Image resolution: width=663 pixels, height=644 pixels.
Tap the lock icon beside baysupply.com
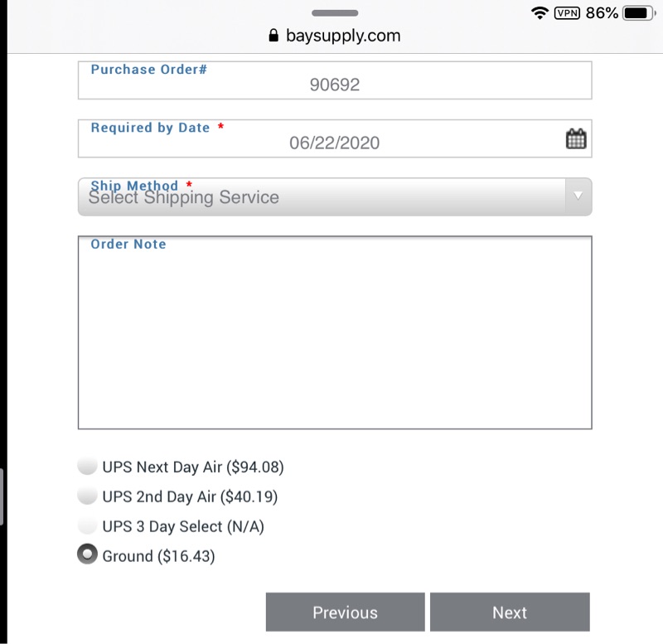tap(273, 36)
